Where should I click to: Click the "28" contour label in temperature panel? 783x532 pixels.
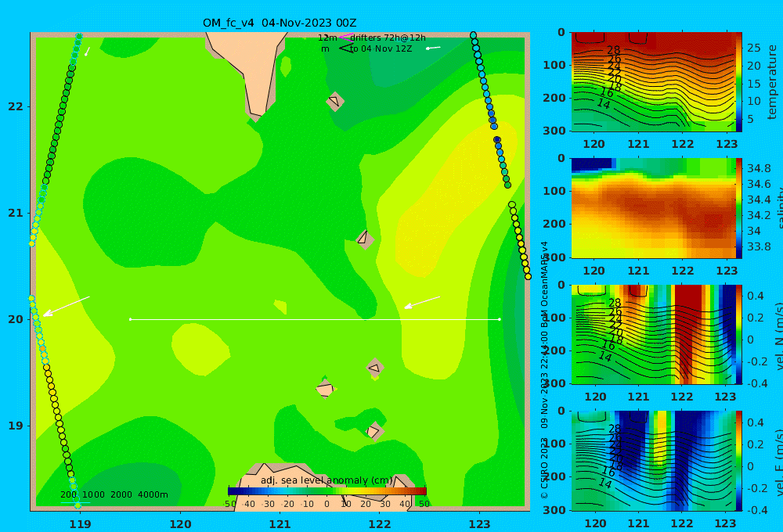pyautogui.click(x=613, y=50)
